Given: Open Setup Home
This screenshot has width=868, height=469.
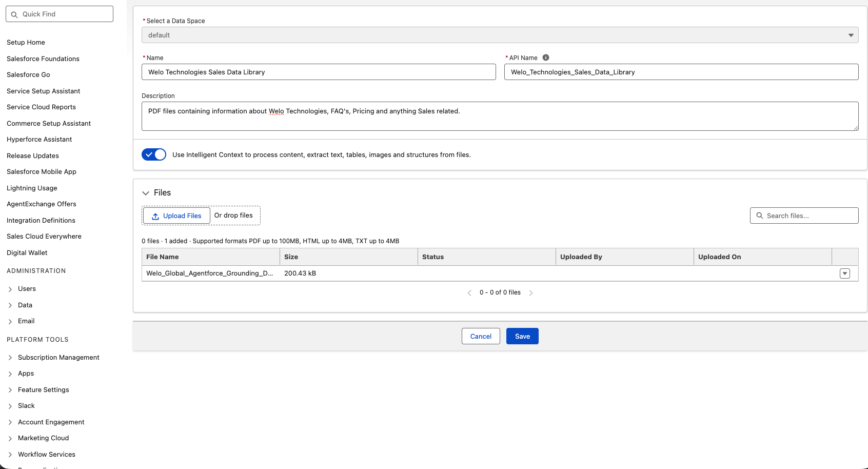Looking at the screenshot, I should 26,43.
